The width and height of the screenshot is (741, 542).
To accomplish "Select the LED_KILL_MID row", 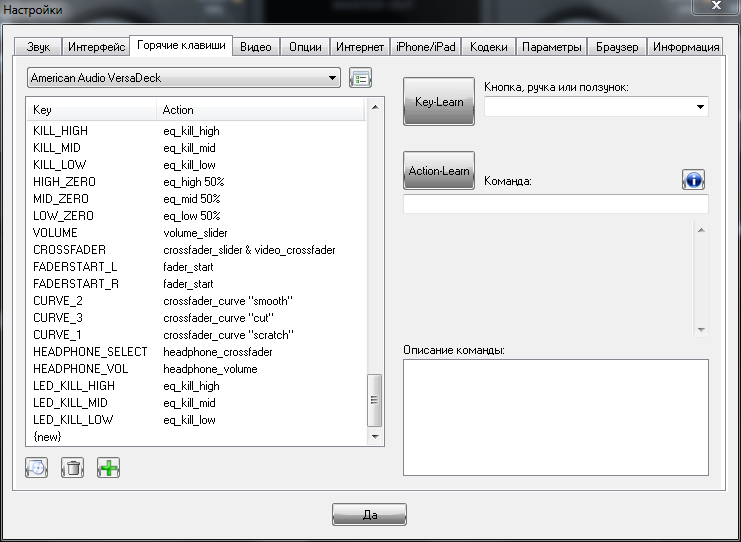I will 196,403.
